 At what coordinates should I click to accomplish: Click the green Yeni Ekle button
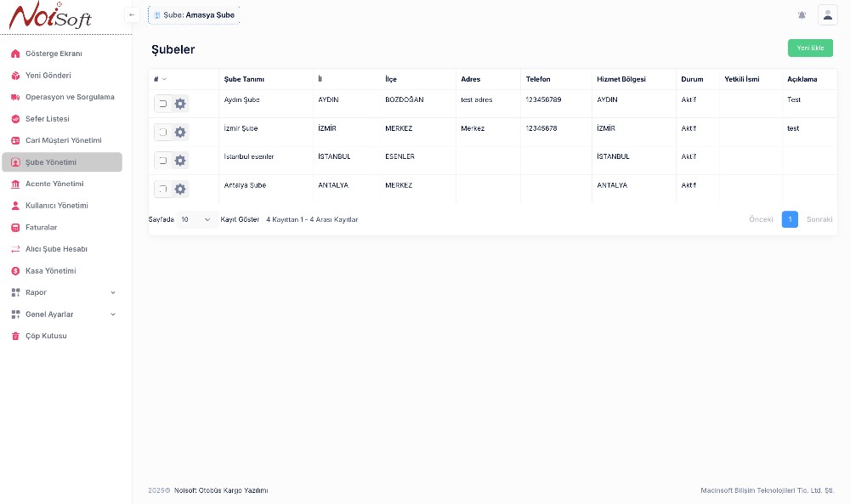[x=810, y=48]
